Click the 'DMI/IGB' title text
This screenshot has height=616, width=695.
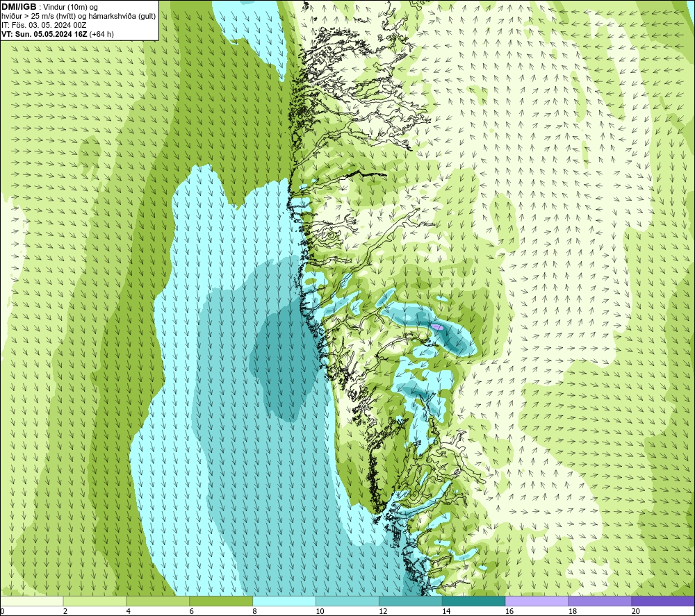[19, 7]
